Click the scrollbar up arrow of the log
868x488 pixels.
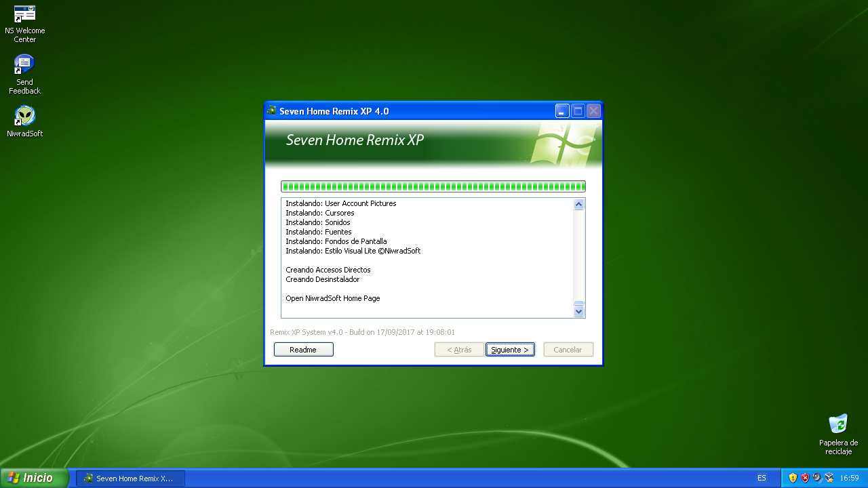(x=579, y=203)
